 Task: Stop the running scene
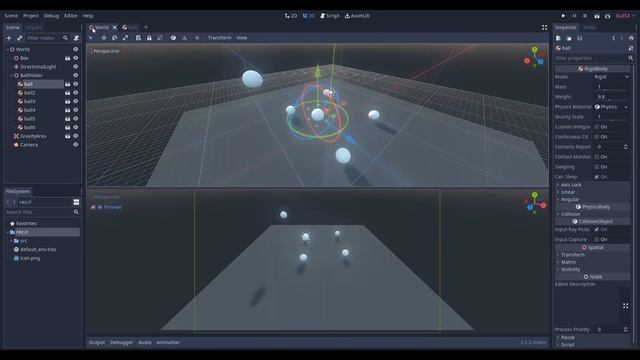(585, 16)
